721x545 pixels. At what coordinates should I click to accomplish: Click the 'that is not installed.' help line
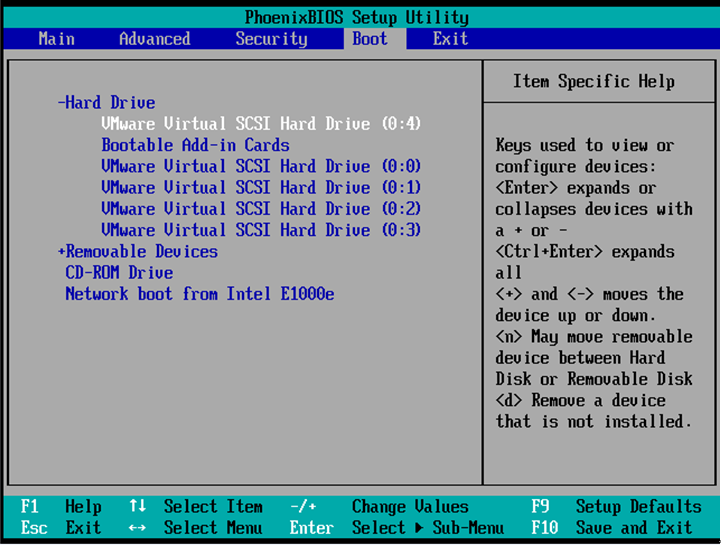point(594,421)
